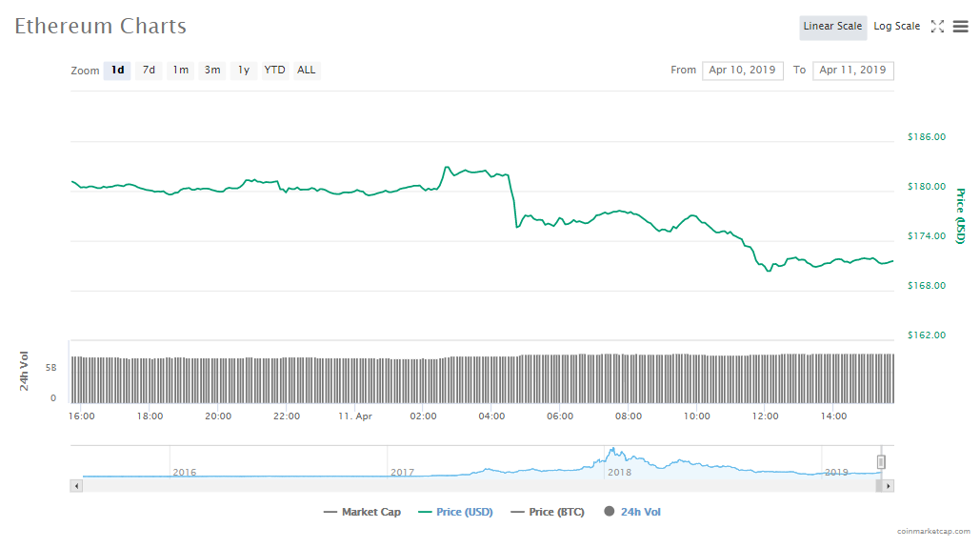Toggle fullscreen chart view icon
Image resolution: width=980 pixels, height=548 pixels.
(x=937, y=27)
